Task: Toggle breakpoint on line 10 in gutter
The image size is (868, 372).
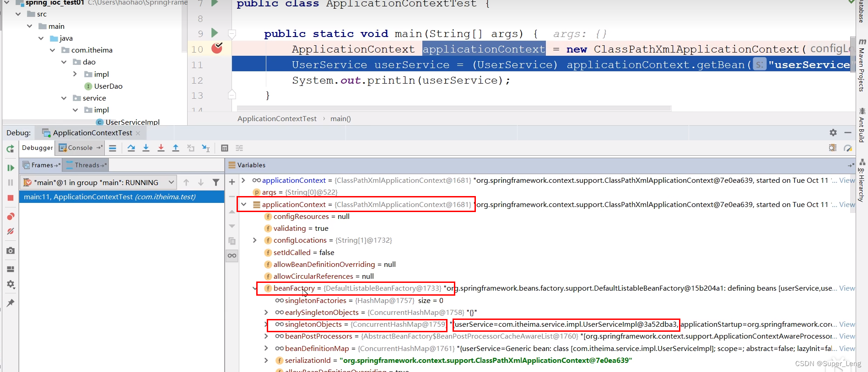Action: tap(217, 48)
